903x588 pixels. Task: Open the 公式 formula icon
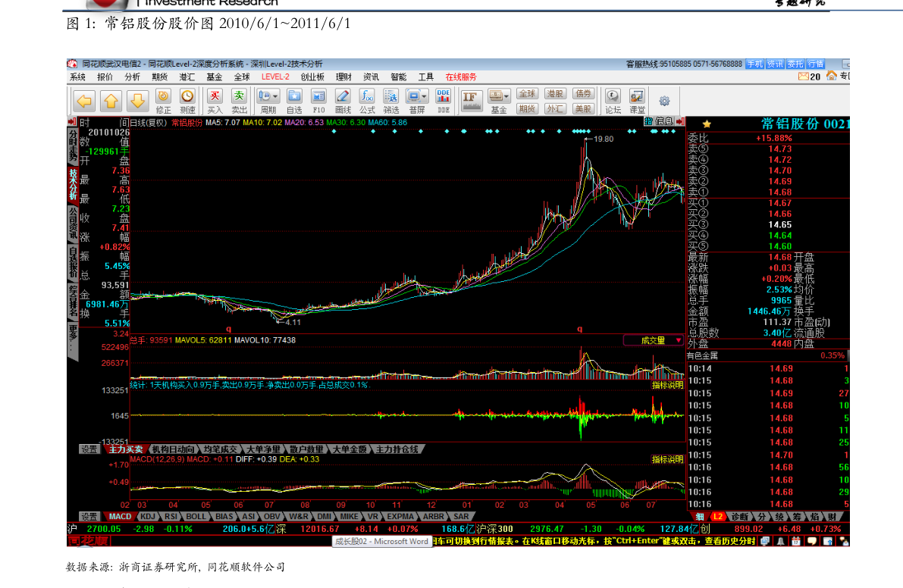point(367,101)
